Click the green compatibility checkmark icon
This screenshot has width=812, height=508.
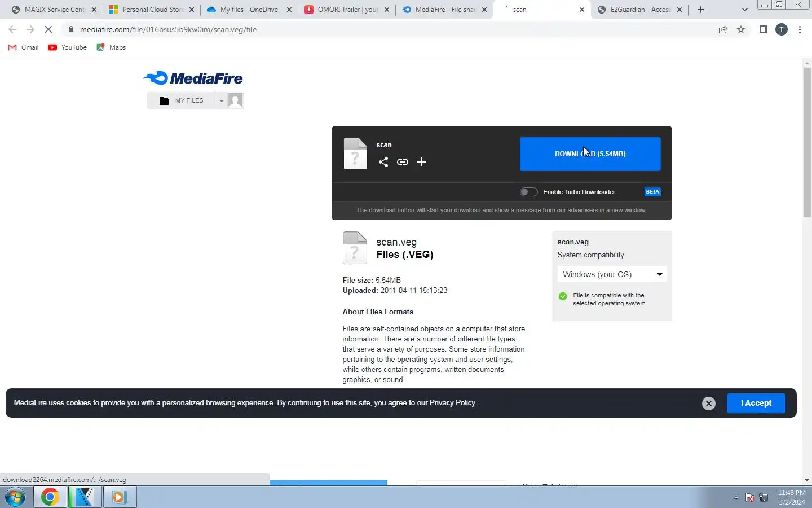562,296
